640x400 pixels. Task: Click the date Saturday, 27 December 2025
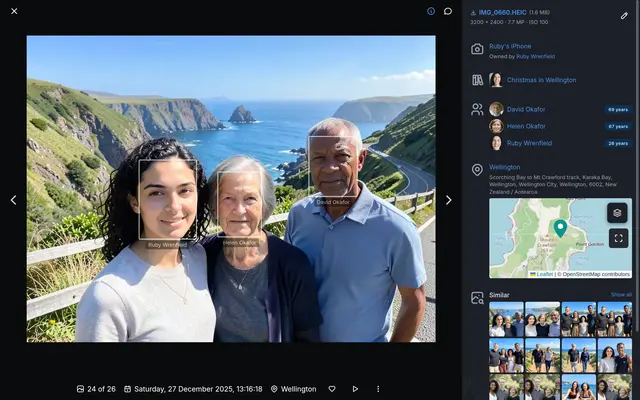point(198,389)
